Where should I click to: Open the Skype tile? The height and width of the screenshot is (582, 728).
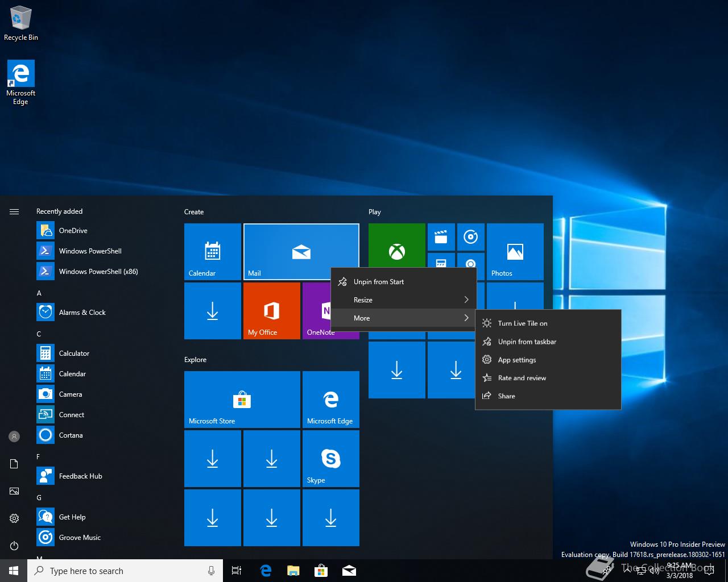click(331, 459)
